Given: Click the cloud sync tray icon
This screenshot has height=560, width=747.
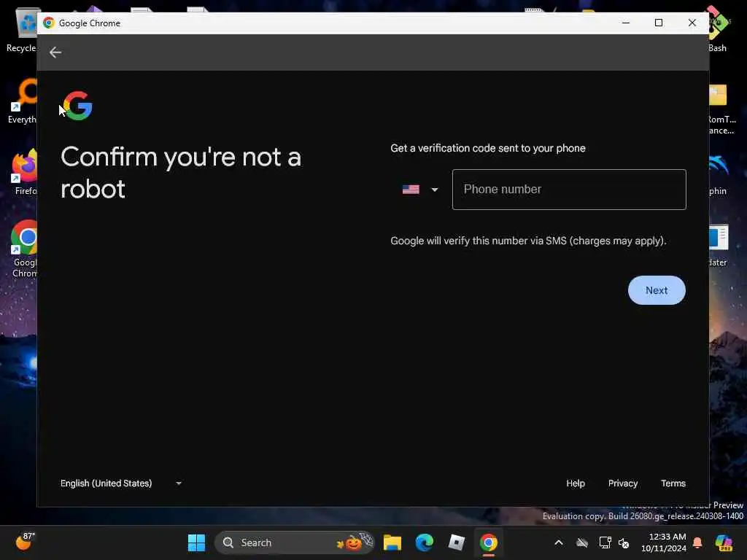Looking at the screenshot, I should 581,542.
